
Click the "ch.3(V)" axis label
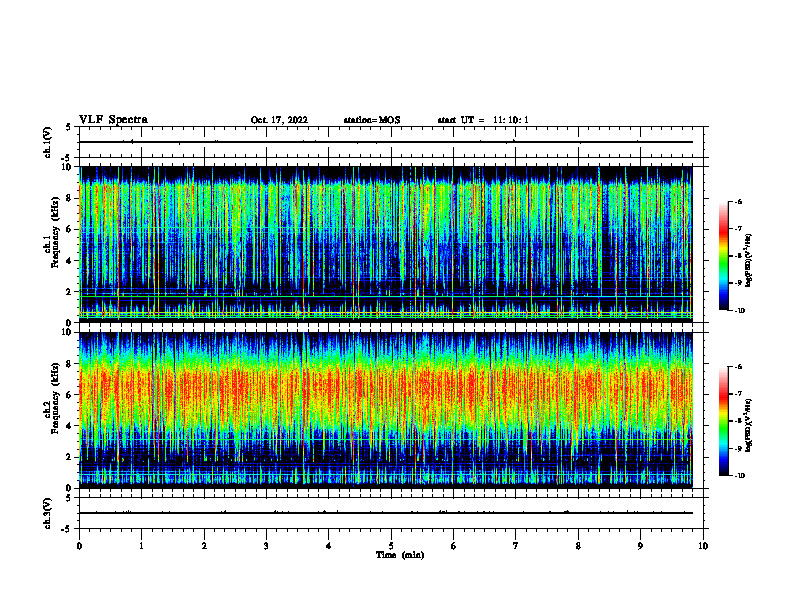pos(48,513)
